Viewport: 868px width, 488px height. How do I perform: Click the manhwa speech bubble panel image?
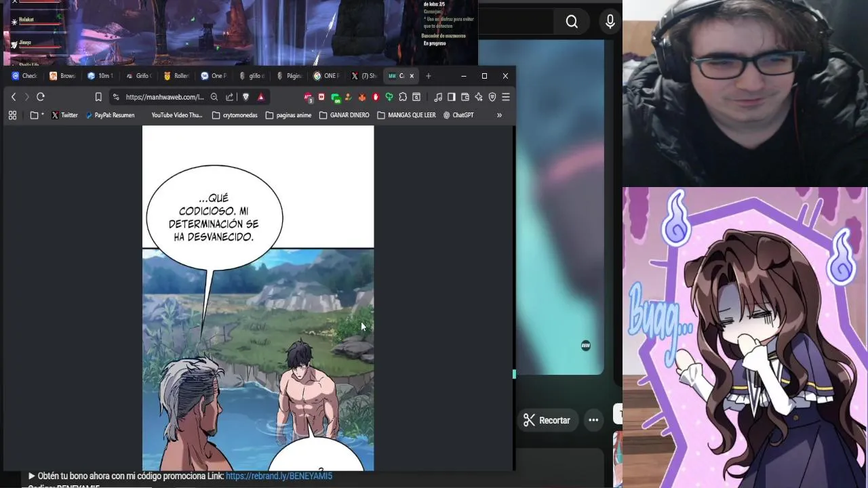pyautogui.click(x=258, y=298)
